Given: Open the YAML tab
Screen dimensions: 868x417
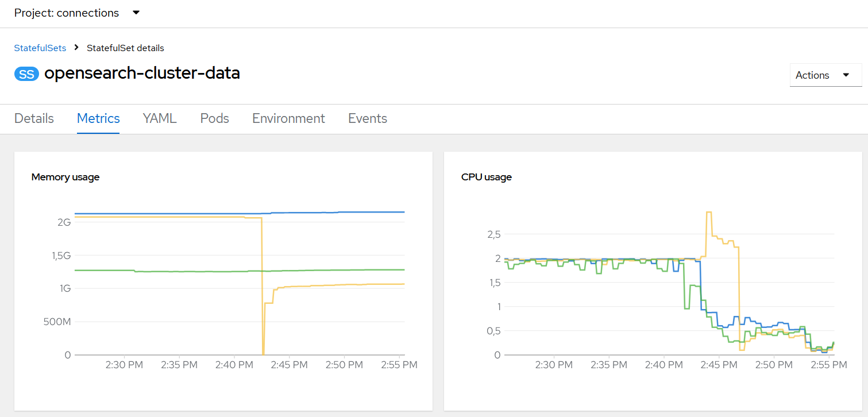Looking at the screenshot, I should coord(159,118).
